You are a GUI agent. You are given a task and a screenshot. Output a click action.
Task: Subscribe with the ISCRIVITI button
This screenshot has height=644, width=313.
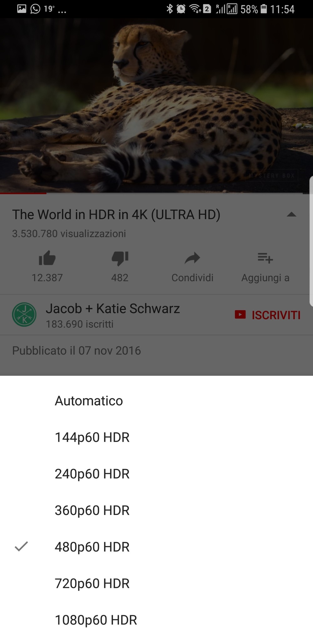pyautogui.click(x=268, y=315)
